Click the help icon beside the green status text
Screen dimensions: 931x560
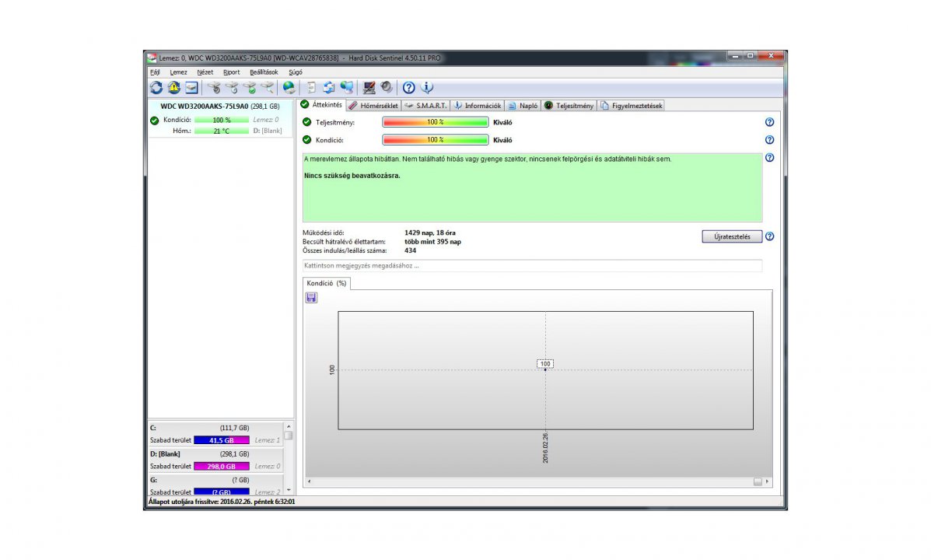(769, 158)
